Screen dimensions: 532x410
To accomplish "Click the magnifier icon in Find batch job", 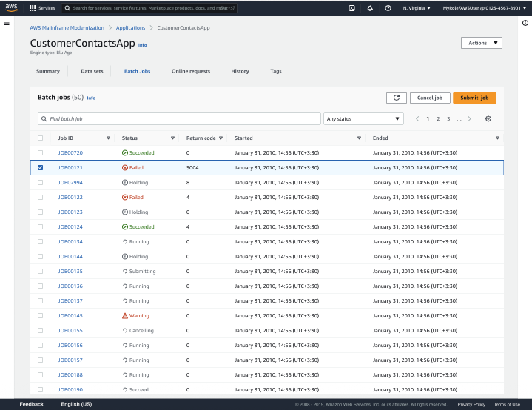I will 44,119.
